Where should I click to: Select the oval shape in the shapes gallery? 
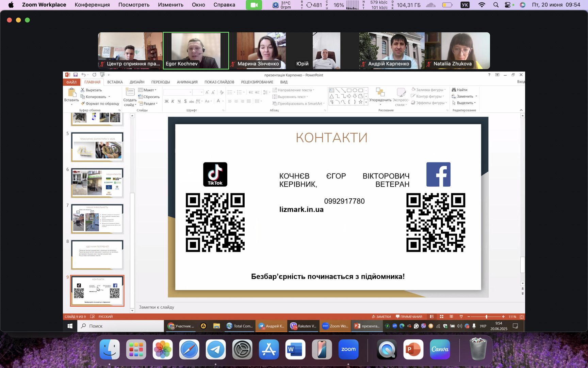coord(355,90)
